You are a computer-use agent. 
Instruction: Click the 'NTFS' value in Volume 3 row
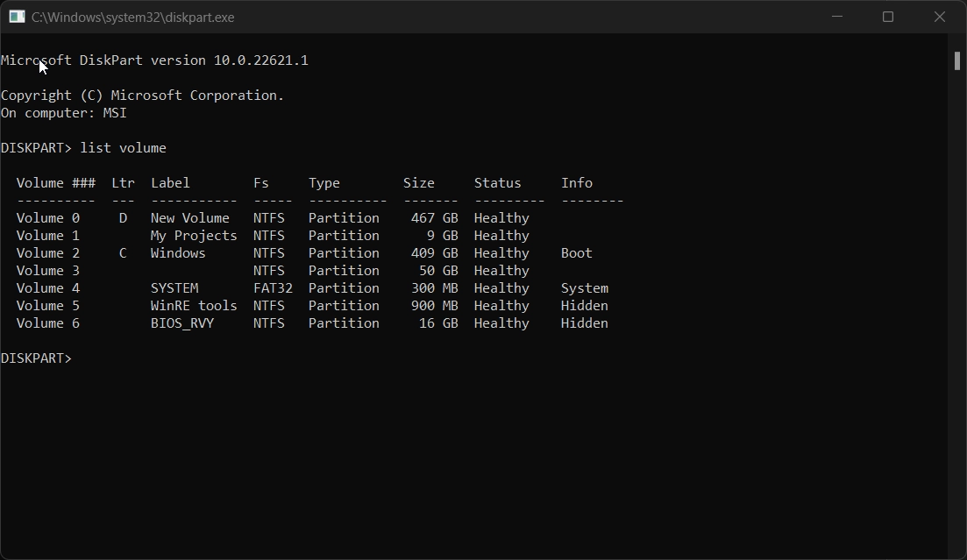click(x=269, y=271)
